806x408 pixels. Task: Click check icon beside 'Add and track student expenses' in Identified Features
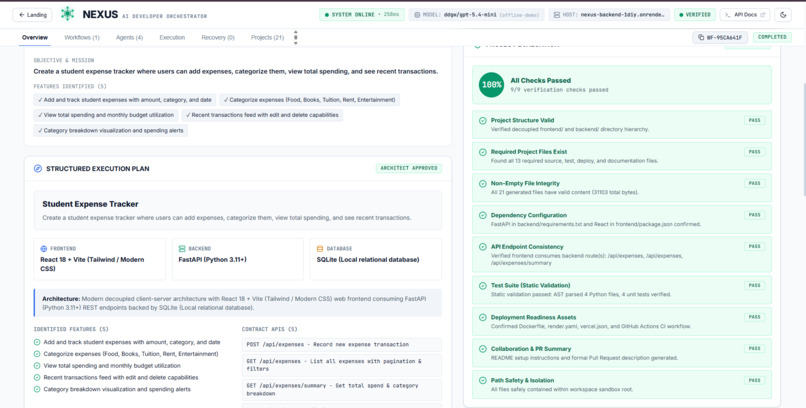(x=37, y=342)
